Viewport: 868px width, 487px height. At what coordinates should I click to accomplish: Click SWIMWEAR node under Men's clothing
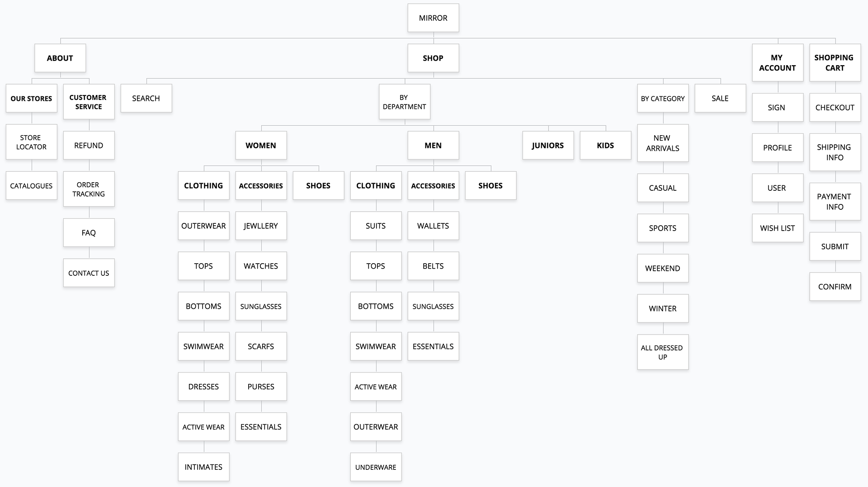tap(376, 346)
